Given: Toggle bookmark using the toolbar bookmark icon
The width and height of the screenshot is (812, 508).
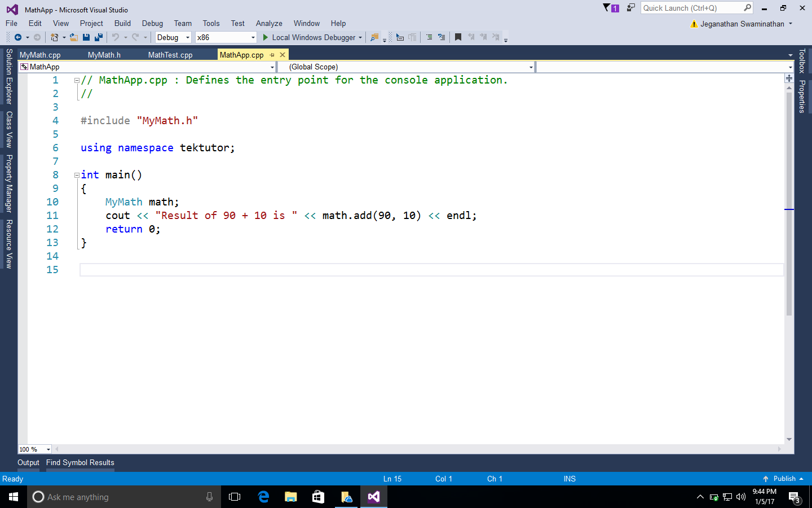Looking at the screenshot, I should point(458,37).
